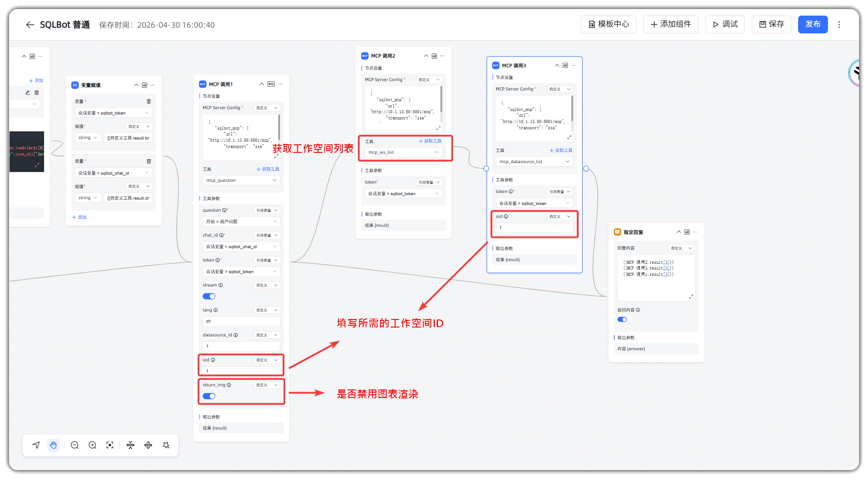Collapse the MCP 调用1 node with its chevron
868x479 pixels.
[262, 84]
